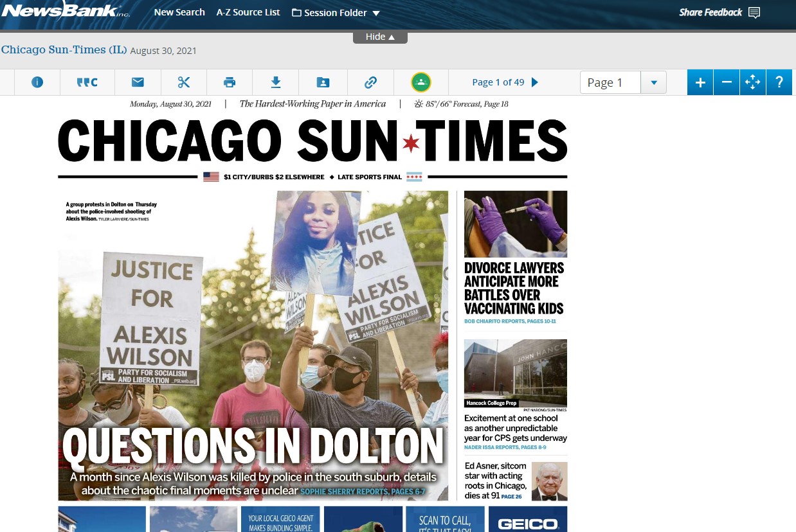Click the print icon
The height and width of the screenshot is (532, 796).
pyautogui.click(x=230, y=82)
